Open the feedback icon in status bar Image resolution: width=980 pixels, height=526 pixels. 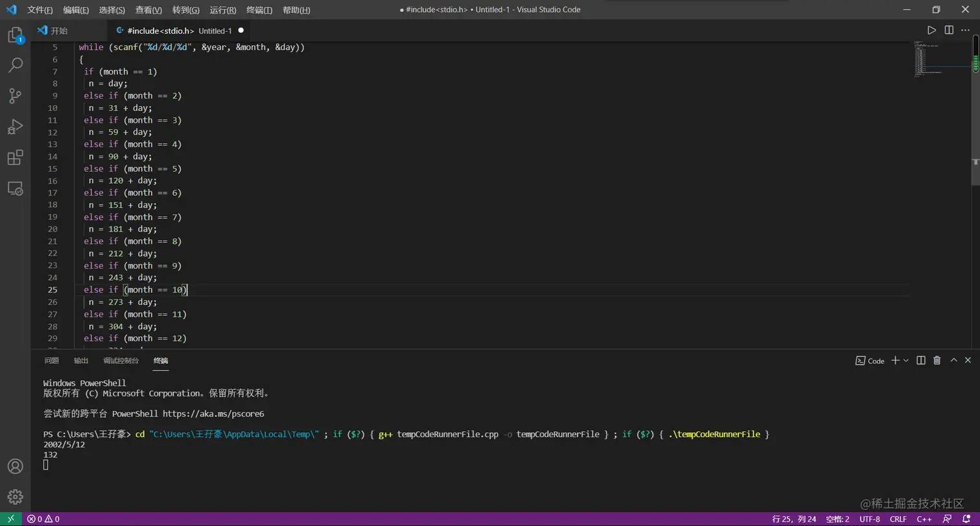[948, 519]
